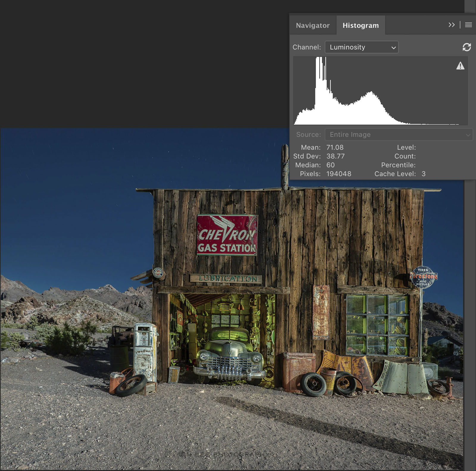Click the cached data warning triangle
This screenshot has width=476, height=471.
click(x=460, y=66)
